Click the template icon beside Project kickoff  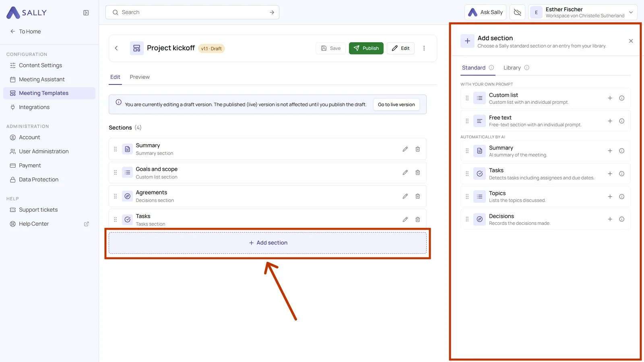(137, 48)
